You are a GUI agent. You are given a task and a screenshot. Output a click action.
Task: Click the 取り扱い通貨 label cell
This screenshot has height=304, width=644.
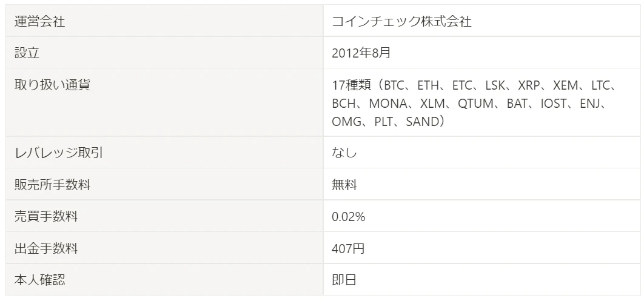tap(164, 102)
